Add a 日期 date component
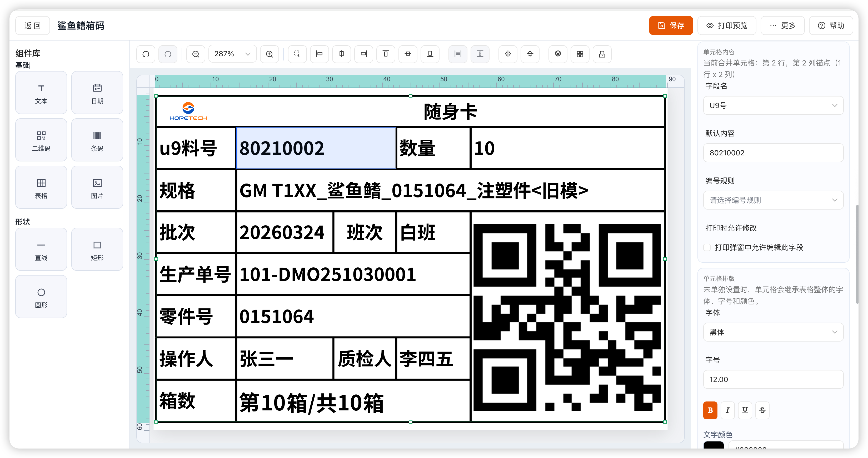The height and width of the screenshot is (458, 868). point(97,93)
